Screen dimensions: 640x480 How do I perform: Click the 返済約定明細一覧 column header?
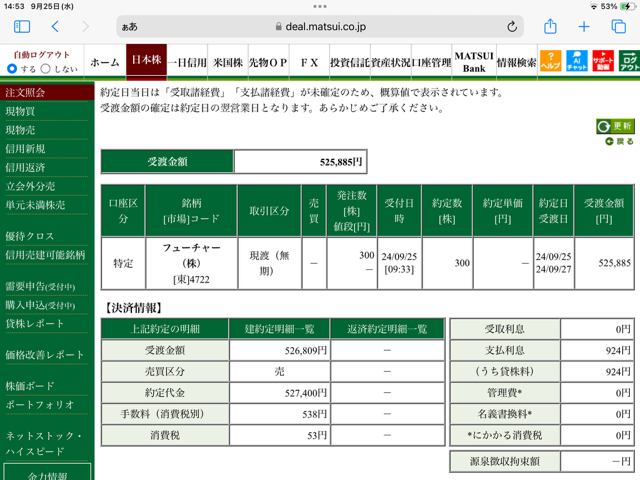[x=387, y=329]
